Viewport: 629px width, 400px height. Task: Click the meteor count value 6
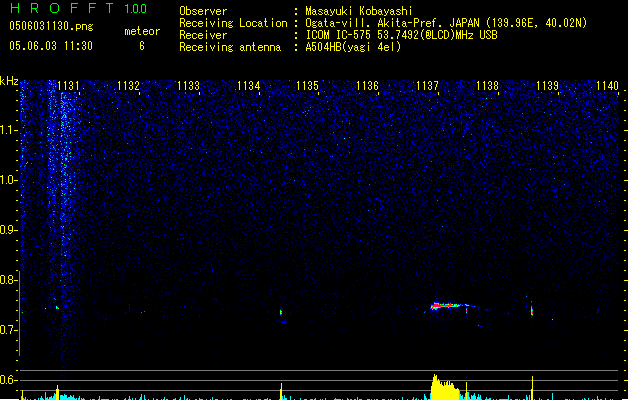pyautogui.click(x=142, y=46)
